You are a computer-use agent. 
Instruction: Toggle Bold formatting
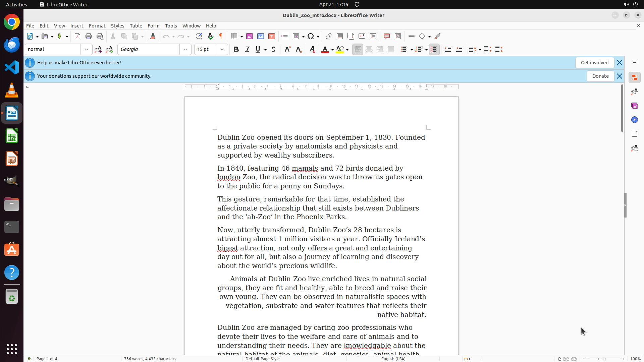tap(236, 49)
